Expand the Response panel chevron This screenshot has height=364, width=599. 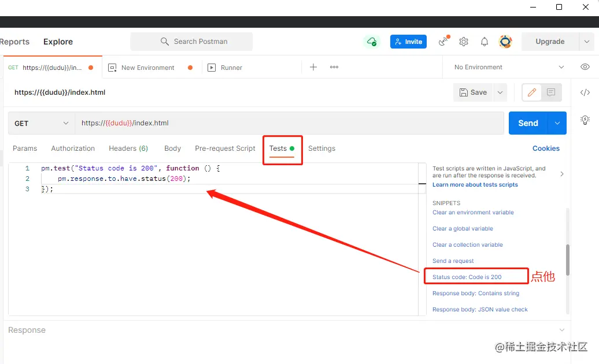562,330
